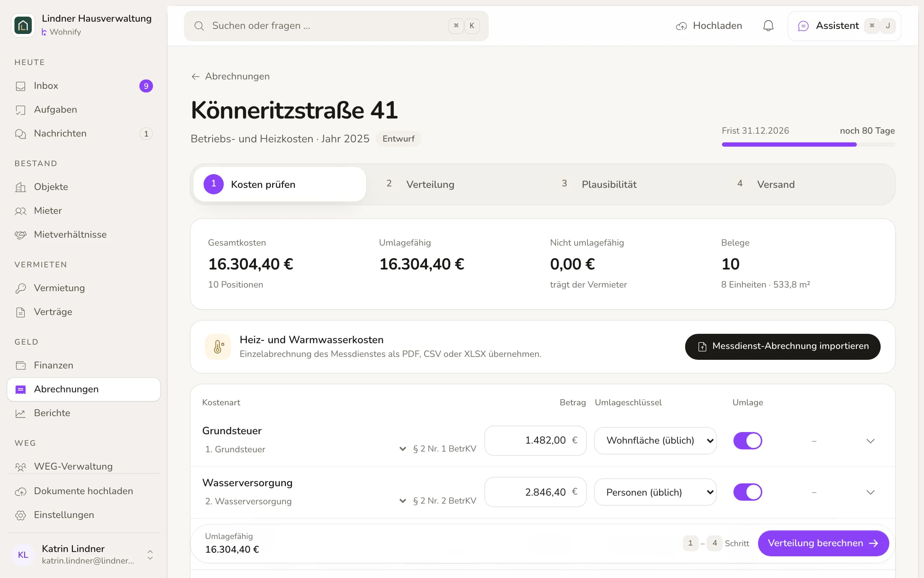The height and width of the screenshot is (578, 924).
Task: Switch to step 2 Verteilung
Action: (455, 184)
